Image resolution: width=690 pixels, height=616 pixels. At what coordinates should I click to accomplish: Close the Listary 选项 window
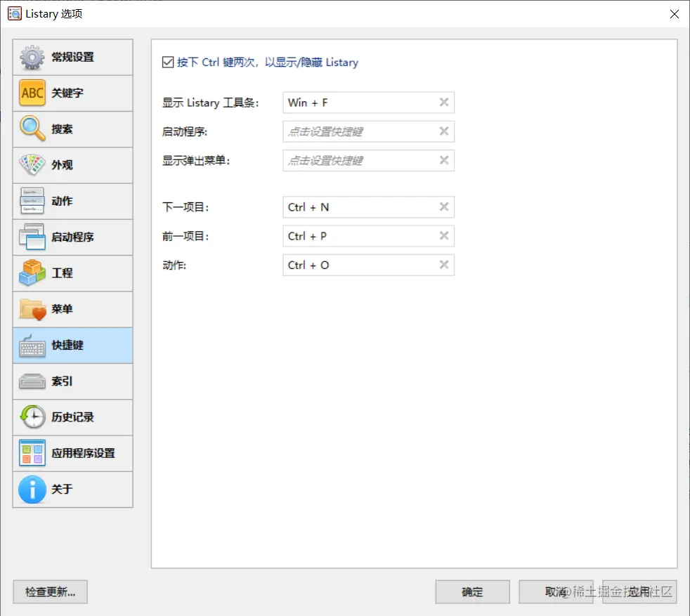pyautogui.click(x=674, y=14)
